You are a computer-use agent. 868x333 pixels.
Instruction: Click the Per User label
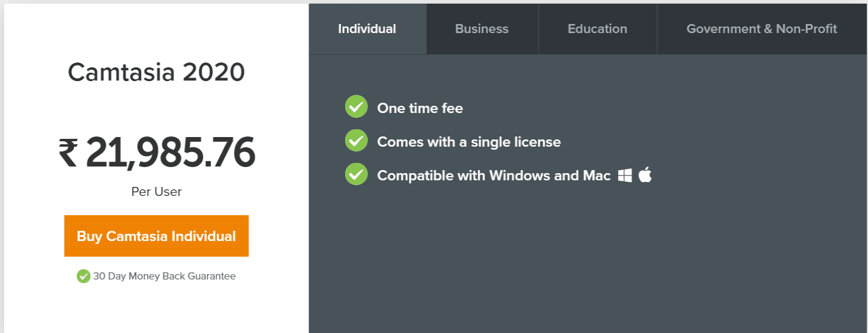(156, 192)
